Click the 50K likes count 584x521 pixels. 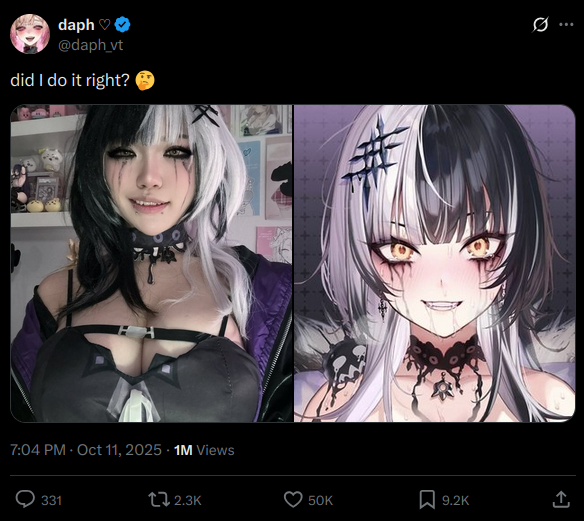[x=320, y=500]
